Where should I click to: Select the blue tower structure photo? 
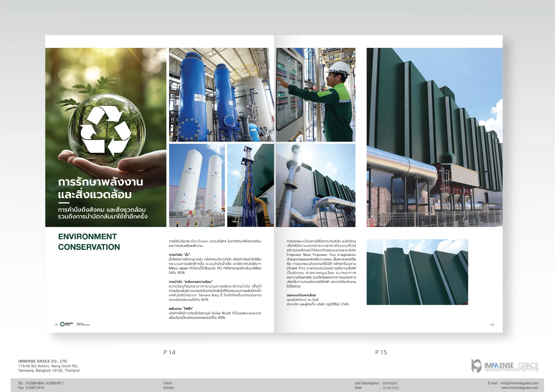(x=250, y=185)
